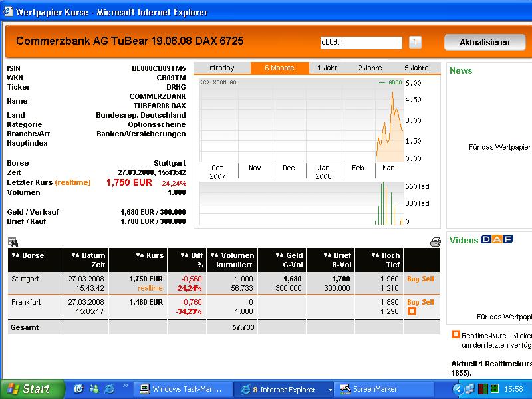Open MSN Messenger from the quick launch bar
This screenshot has height=399, width=532.
coord(94,388)
